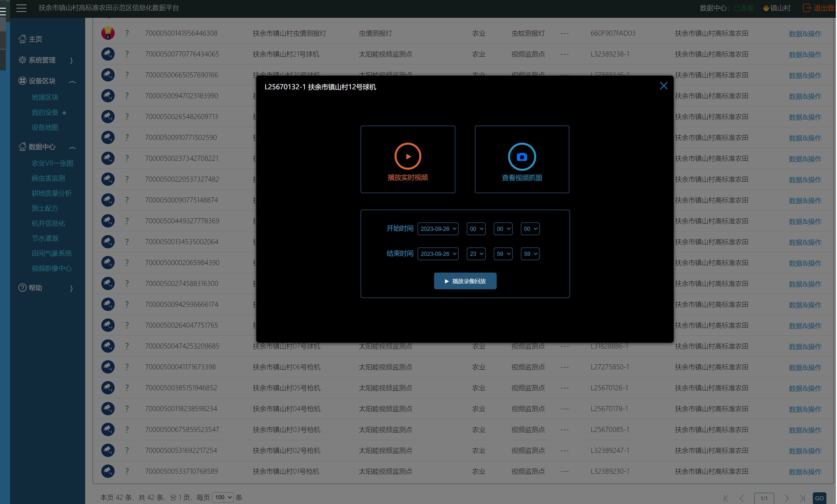Click camera icon for 07号球机 row
837x504 pixels.
(108, 346)
